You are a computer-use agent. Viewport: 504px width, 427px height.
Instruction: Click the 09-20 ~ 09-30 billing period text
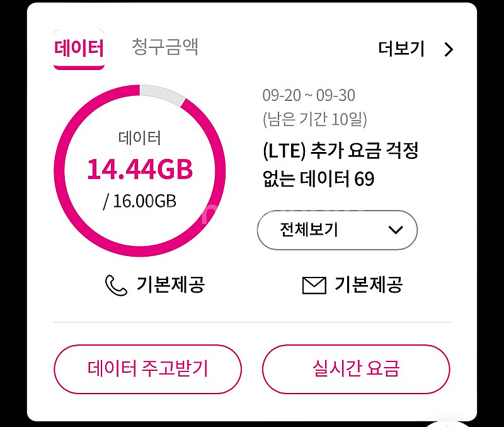pyautogui.click(x=309, y=95)
